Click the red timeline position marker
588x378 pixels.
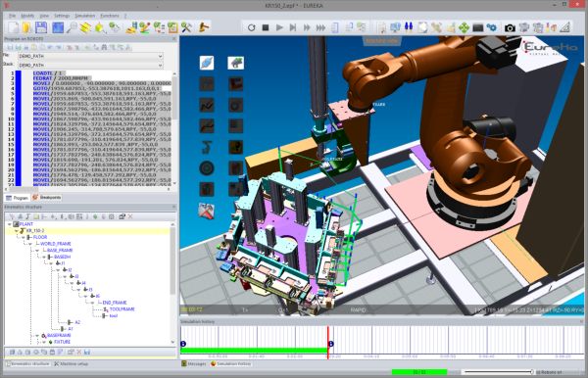coord(328,342)
